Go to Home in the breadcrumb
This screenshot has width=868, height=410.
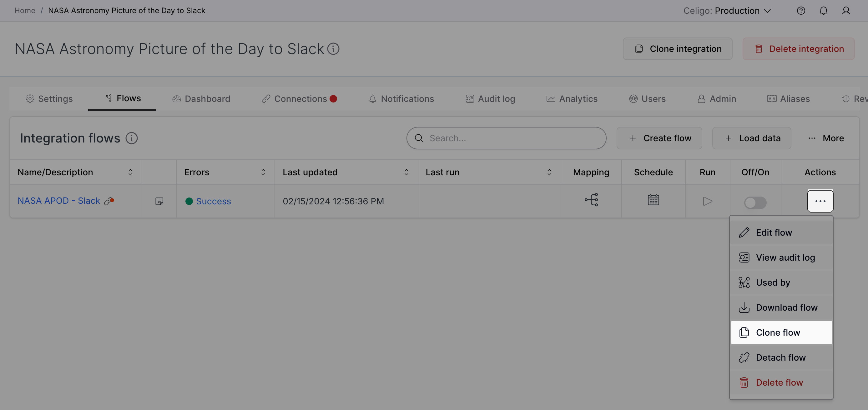[25, 11]
